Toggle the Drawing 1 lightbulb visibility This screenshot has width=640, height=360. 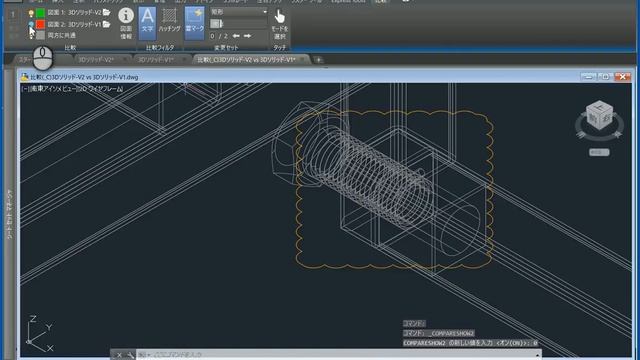[x=31, y=13]
